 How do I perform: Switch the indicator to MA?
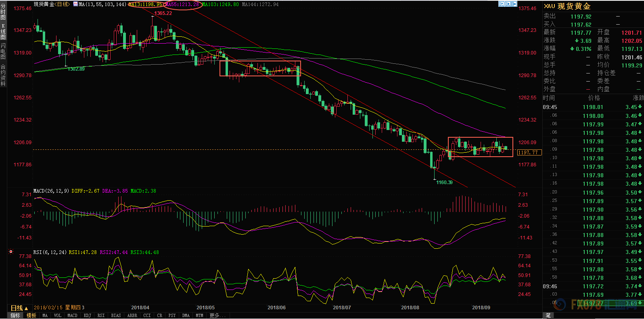click(x=45, y=315)
